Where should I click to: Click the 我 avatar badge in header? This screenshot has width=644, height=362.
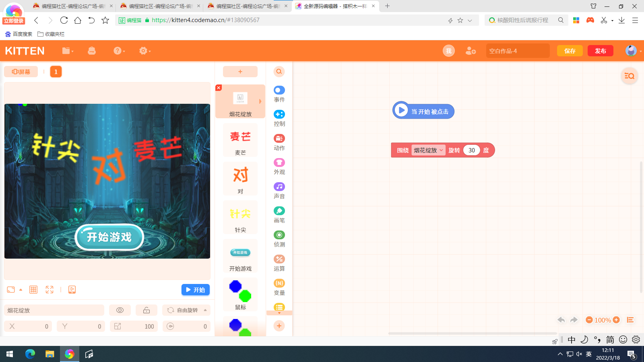point(449,51)
